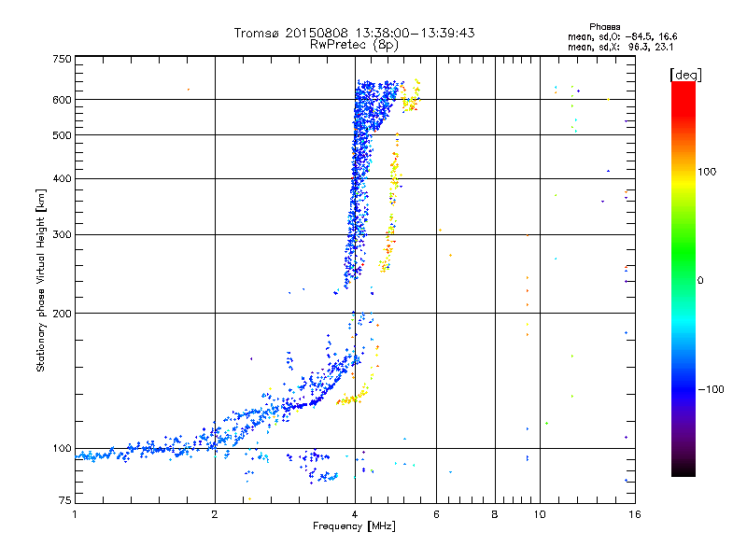Screen dimensions: 747x560
Task: Click the blue E-layer trace near 100 km at 1 MHz
Action: [x=95, y=455]
